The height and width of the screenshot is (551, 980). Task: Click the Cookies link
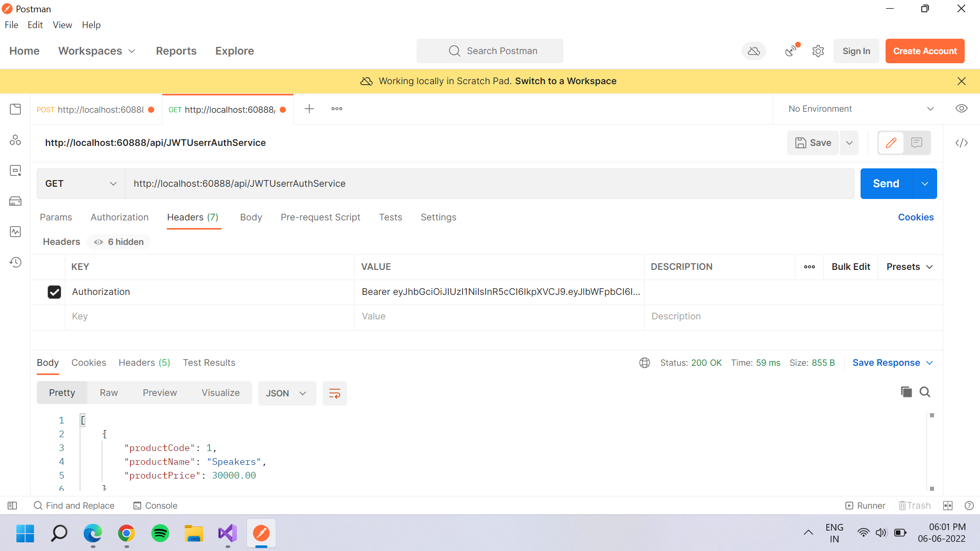tap(916, 217)
